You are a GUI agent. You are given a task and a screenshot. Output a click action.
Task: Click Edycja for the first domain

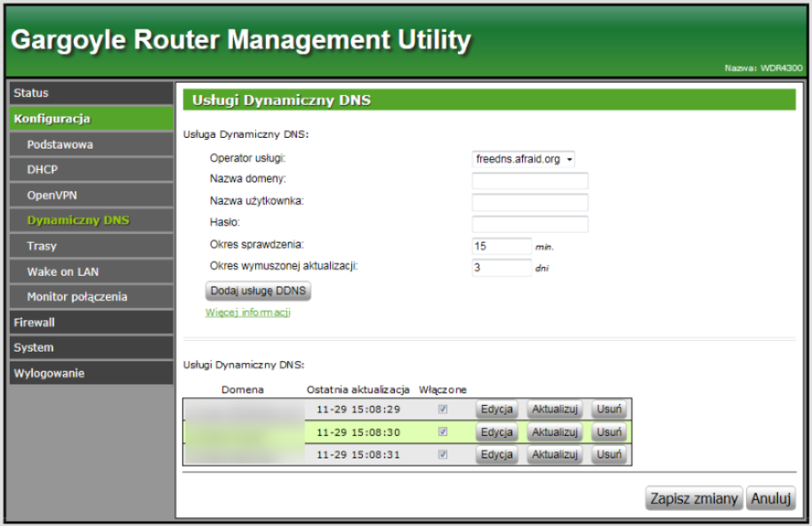[x=496, y=409]
